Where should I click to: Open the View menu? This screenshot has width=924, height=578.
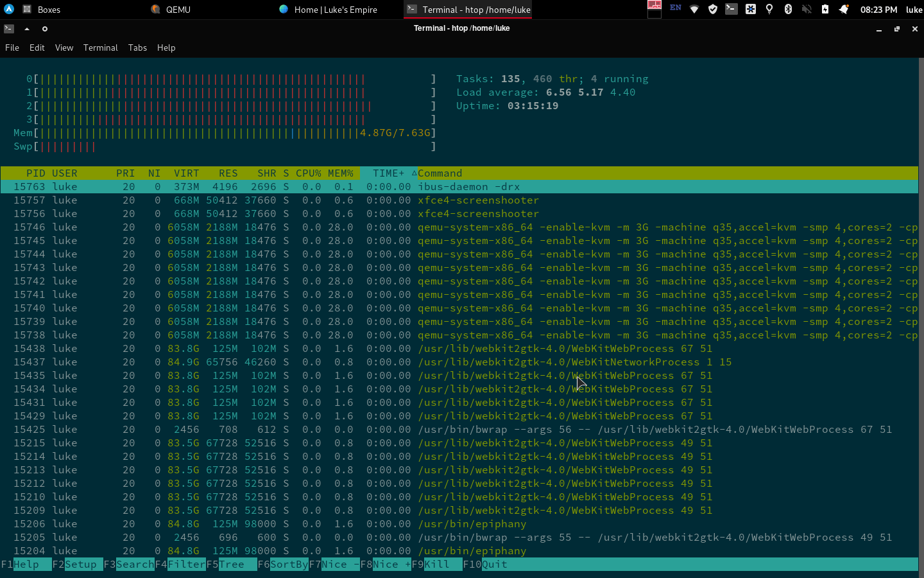pos(64,48)
